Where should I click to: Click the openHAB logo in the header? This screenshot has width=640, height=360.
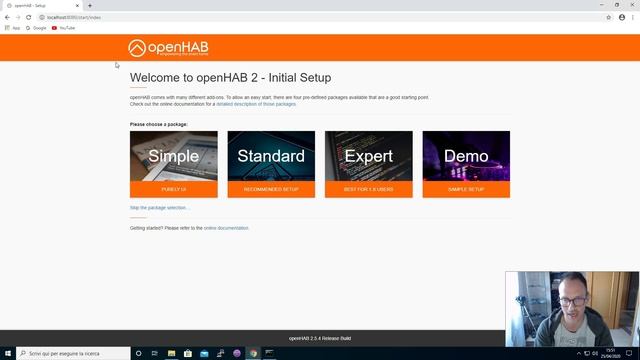click(168, 48)
